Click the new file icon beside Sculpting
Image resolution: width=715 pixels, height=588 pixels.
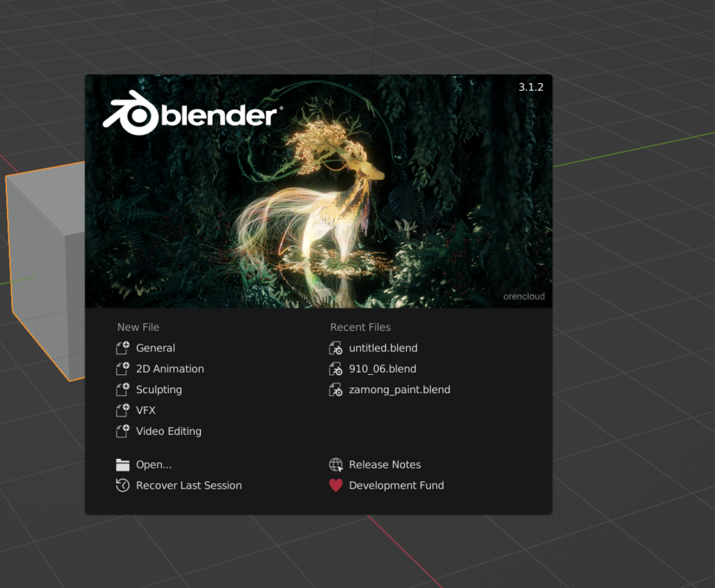pyautogui.click(x=123, y=390)
